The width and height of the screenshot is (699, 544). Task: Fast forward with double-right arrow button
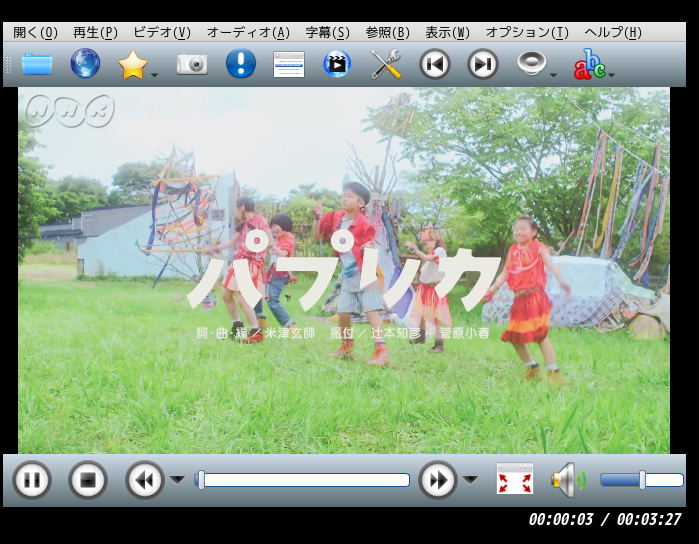(438, 480)
